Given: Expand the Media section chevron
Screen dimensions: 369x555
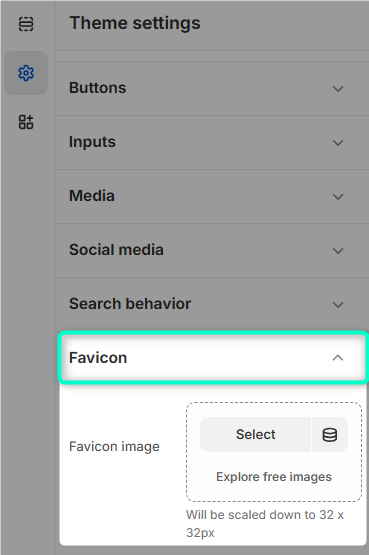Looking at the screenshot, I should [338, 196].
